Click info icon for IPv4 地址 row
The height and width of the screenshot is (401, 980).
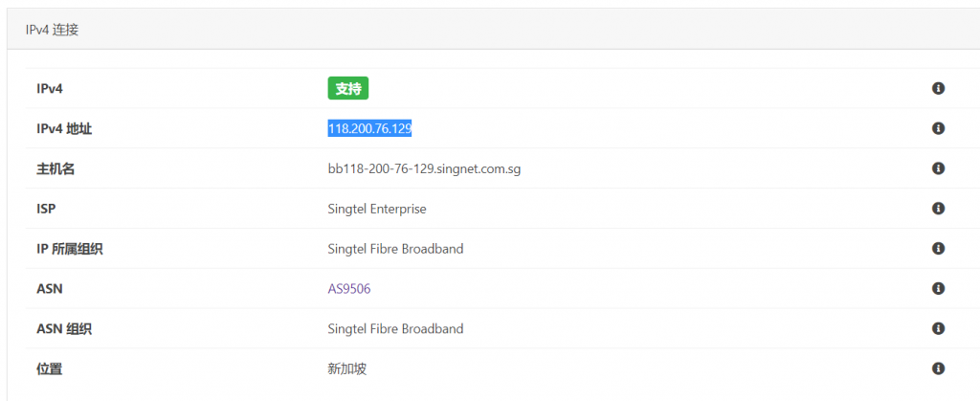pos(938,128)
